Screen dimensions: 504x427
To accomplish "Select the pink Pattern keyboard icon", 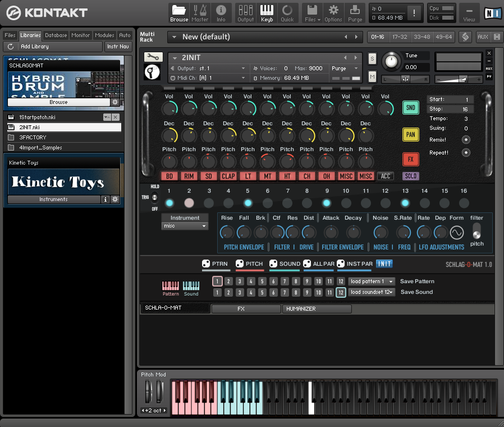I will [171, 286].
